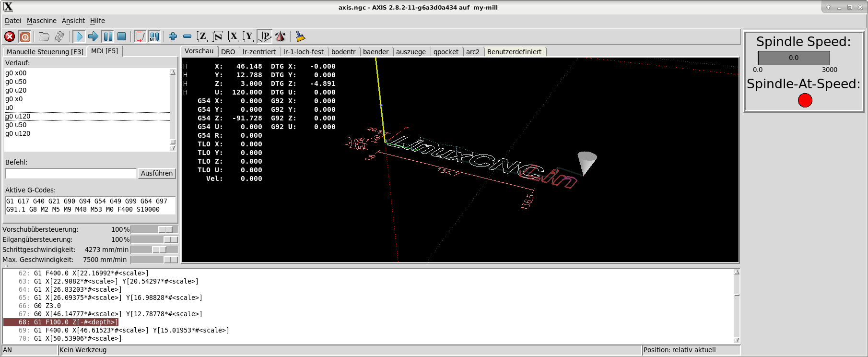Step program with right arrow icon
Image resolution: width=868 pixels, height=357 pixels.
[94, 36]
